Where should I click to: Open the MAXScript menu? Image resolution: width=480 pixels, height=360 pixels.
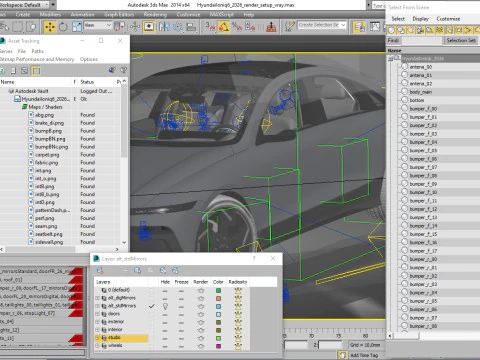tap(222, 14)
